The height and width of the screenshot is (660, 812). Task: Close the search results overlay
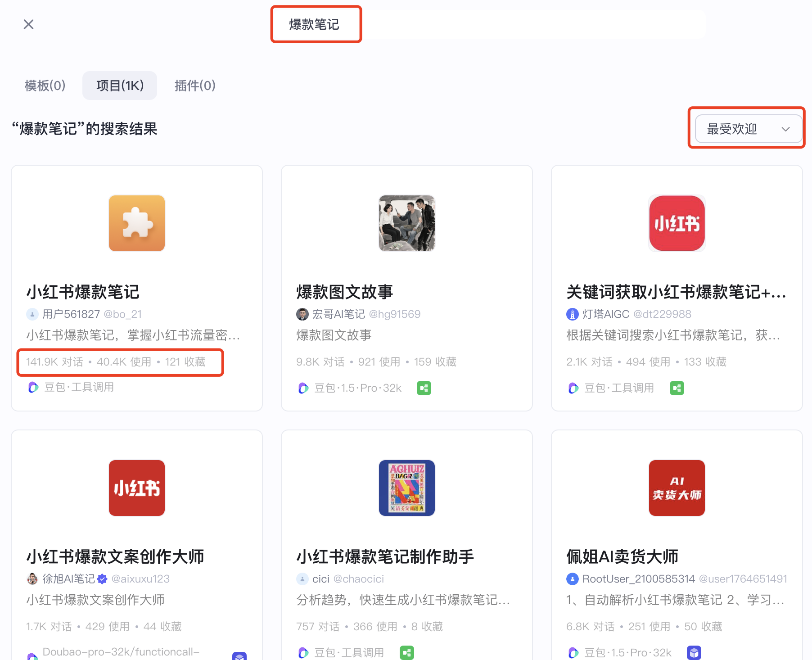coord(28,24)
